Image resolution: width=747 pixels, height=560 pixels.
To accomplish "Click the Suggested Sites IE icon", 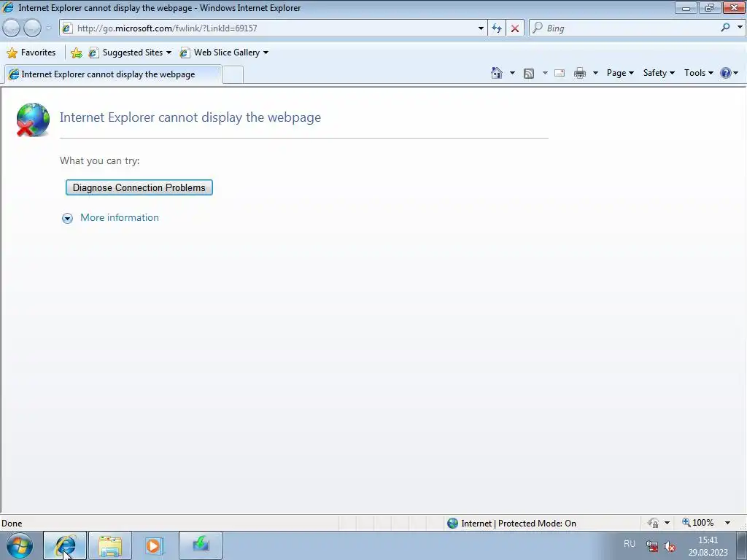I will pyautogui.click(x=94, y=52).
